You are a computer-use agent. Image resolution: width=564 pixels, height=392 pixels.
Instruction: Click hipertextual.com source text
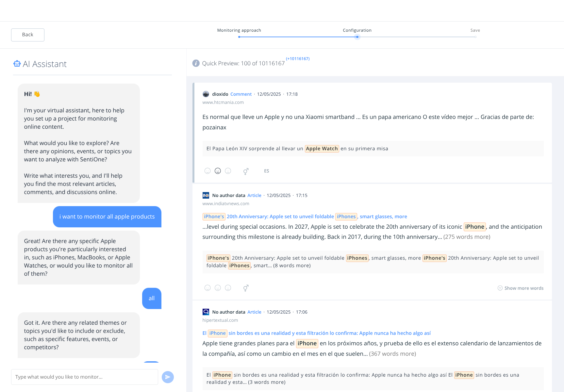pyautogui.click(x=220, y=320)
